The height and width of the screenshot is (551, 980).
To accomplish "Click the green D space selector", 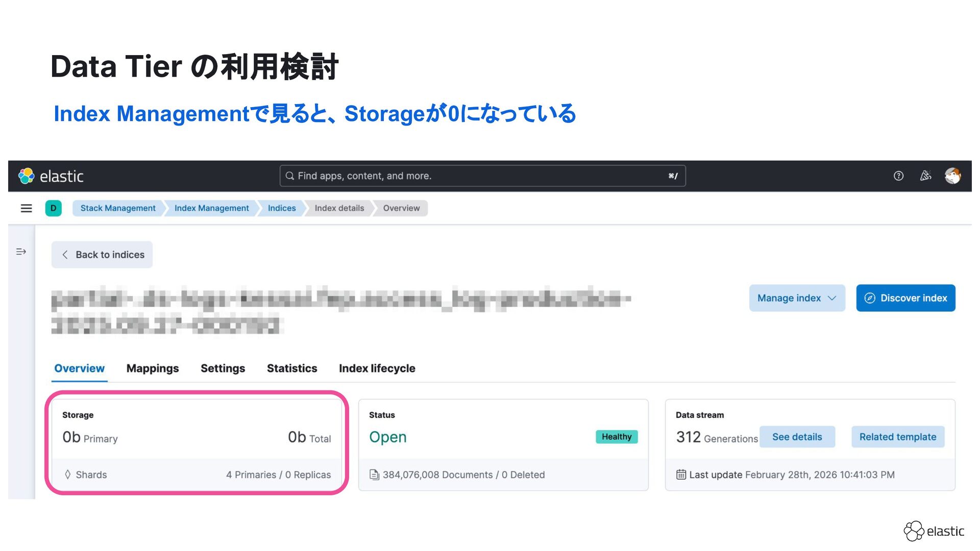I will click(x=54, y=208).
